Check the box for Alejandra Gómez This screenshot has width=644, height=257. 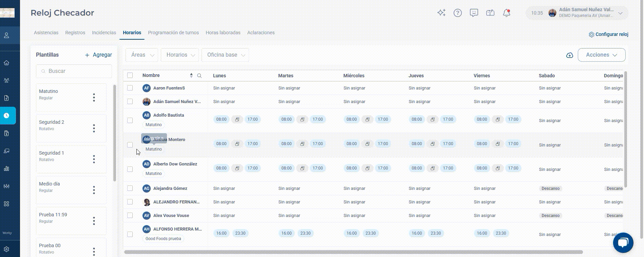coord(130,188)
